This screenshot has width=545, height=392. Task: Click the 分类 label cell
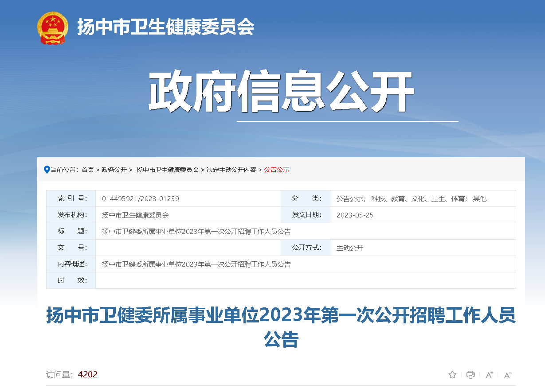pyautogui.click(x=306, y=198)
